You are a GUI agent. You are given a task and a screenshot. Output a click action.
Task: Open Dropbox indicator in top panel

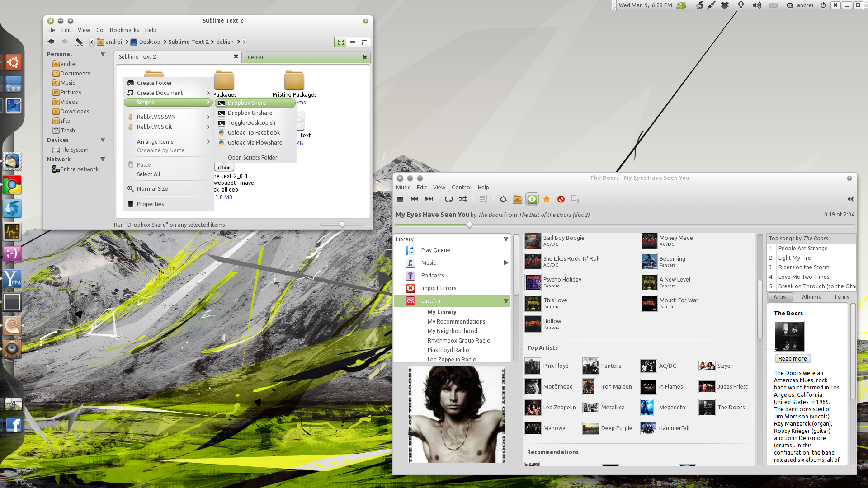click(x=725, y=5)
